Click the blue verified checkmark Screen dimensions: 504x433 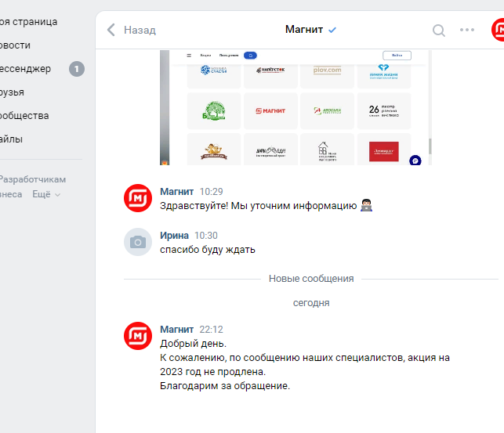click(332, 30)
